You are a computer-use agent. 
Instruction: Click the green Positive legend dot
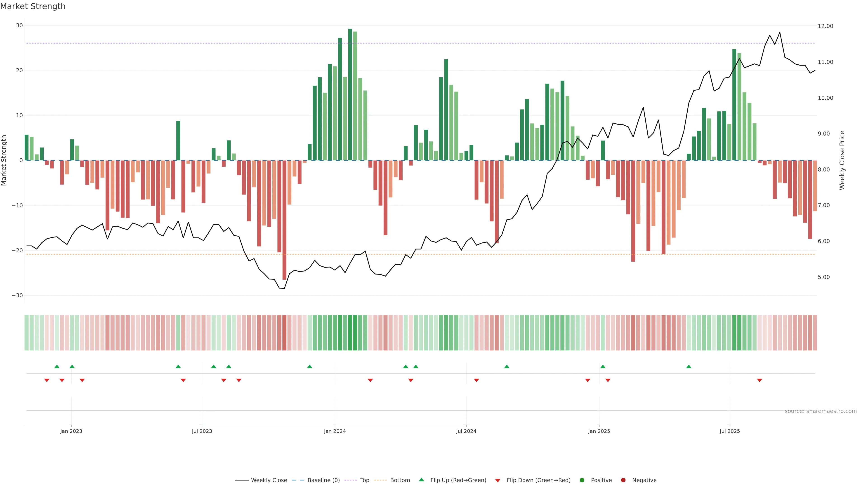click(x=582, y=480)
